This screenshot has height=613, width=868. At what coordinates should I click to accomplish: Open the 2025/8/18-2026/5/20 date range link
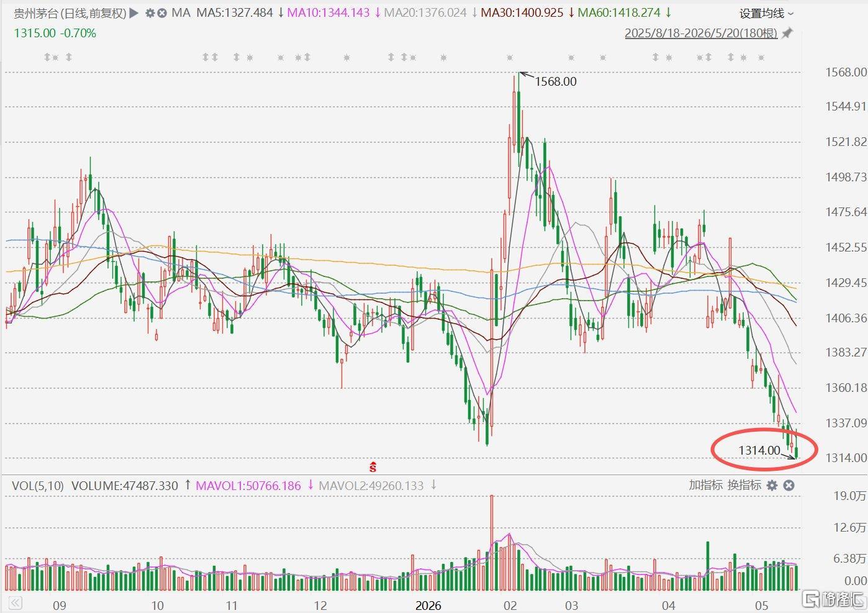point(701,34)
